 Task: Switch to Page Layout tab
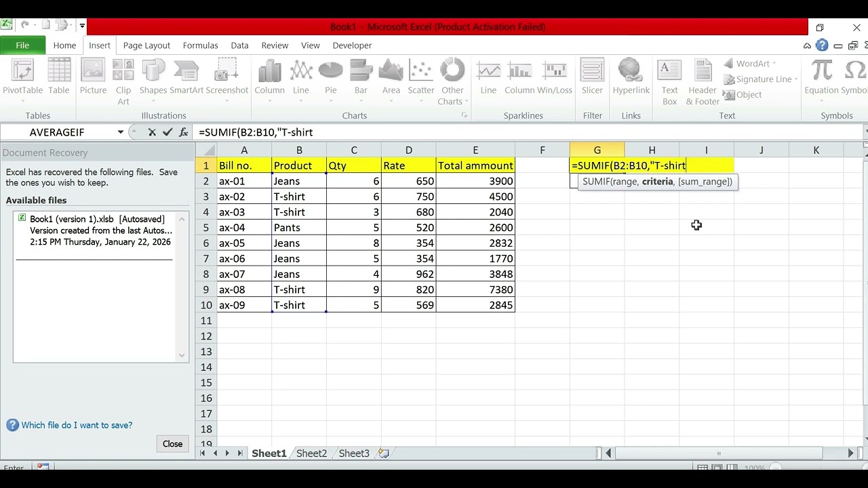(x=146, y=45)
